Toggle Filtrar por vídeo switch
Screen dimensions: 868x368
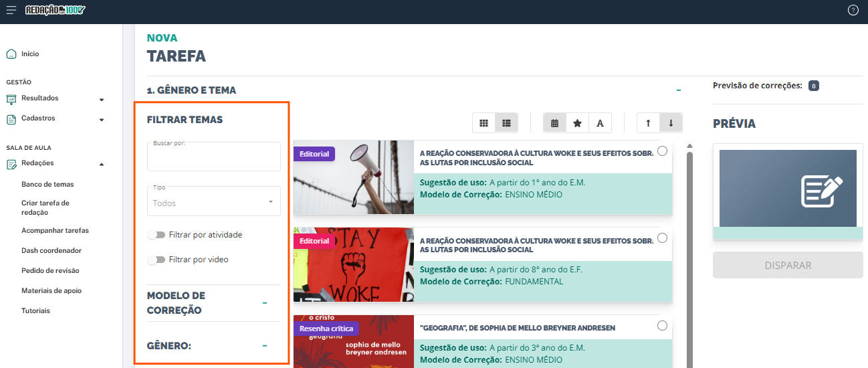pyautogui.click(x=156, y=259)
